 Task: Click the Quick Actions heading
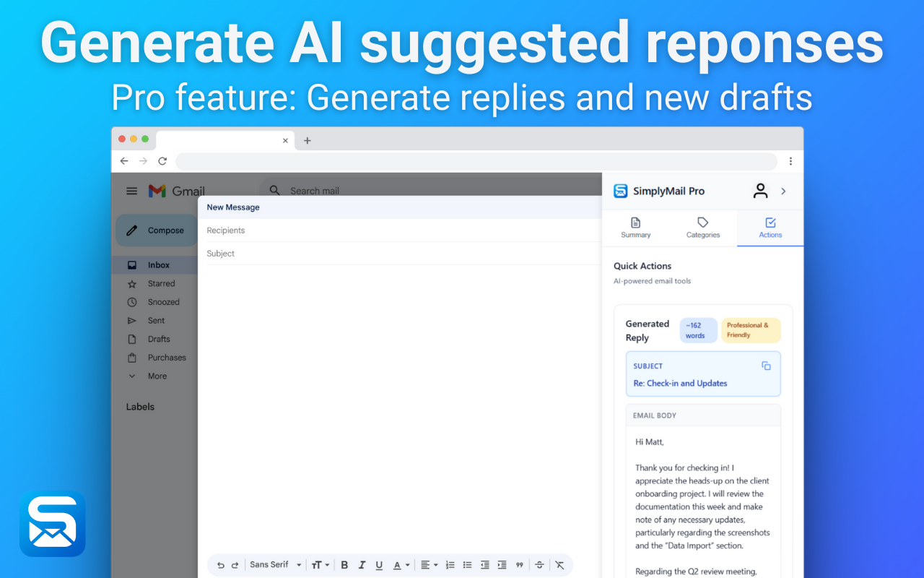pos(642,266)
